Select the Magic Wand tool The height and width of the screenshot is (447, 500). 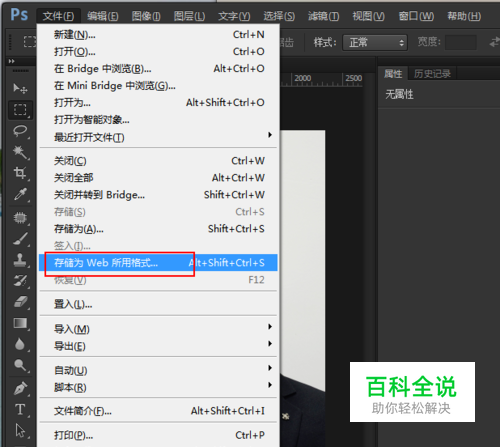[20, 152]
